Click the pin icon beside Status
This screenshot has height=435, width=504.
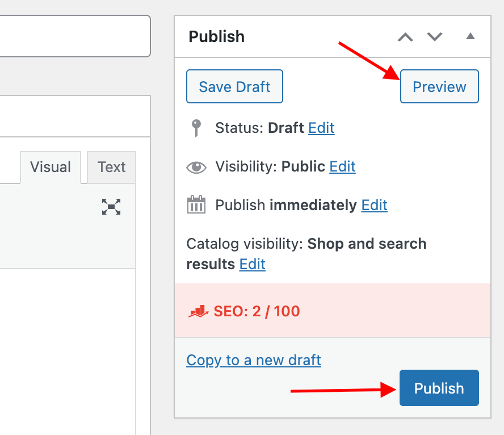tap(196, 128)
